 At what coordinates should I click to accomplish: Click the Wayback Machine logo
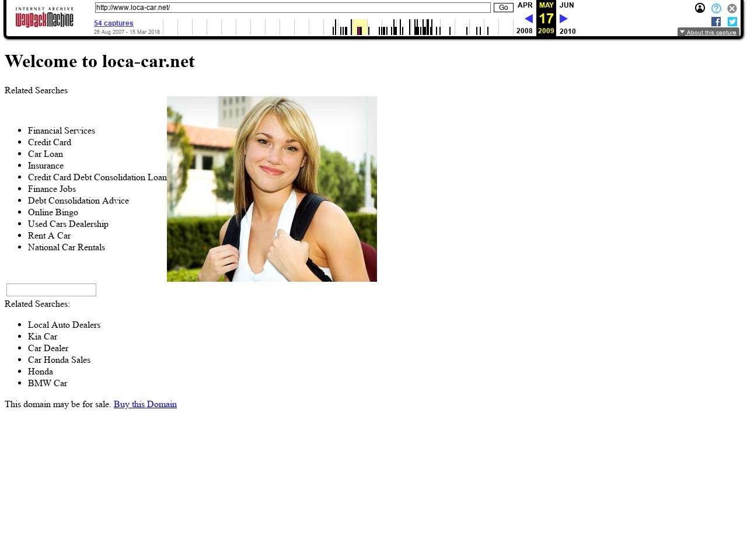click(x=44, y=18)
